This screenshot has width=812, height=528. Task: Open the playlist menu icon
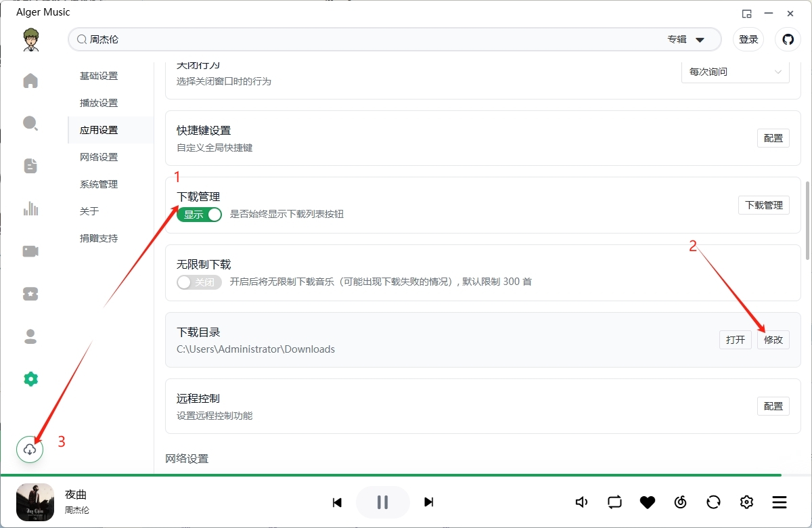click(x=780, y=502)
